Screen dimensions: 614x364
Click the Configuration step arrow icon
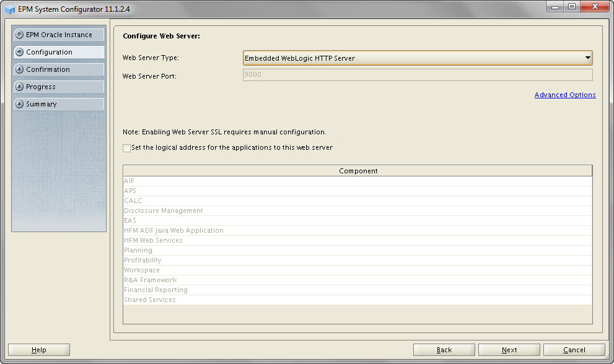(x=19, y=52)
